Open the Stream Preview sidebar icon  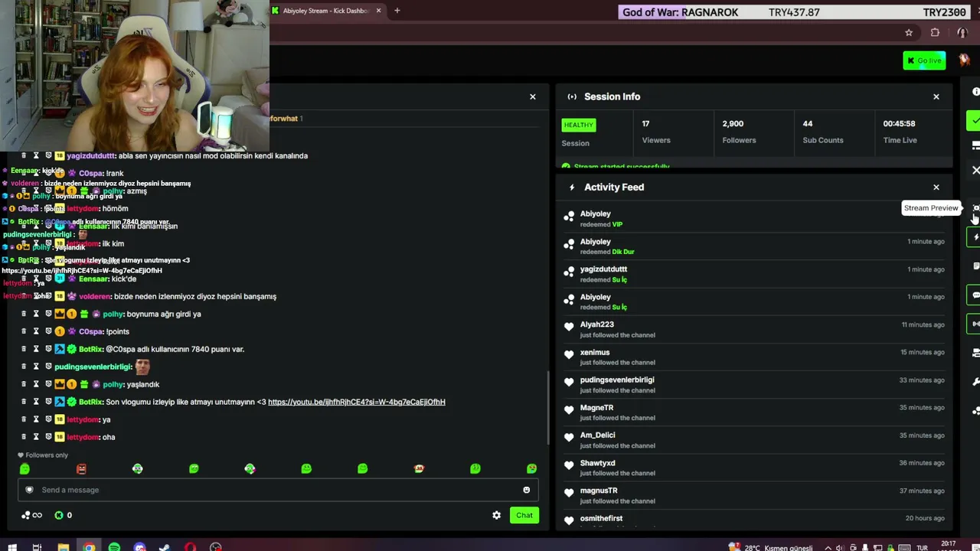coord(975,208)
